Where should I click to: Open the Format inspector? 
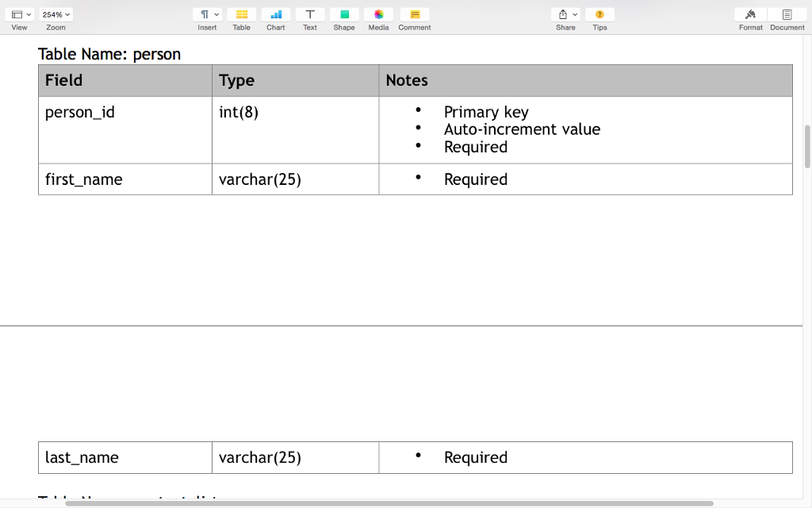[750, 17]
